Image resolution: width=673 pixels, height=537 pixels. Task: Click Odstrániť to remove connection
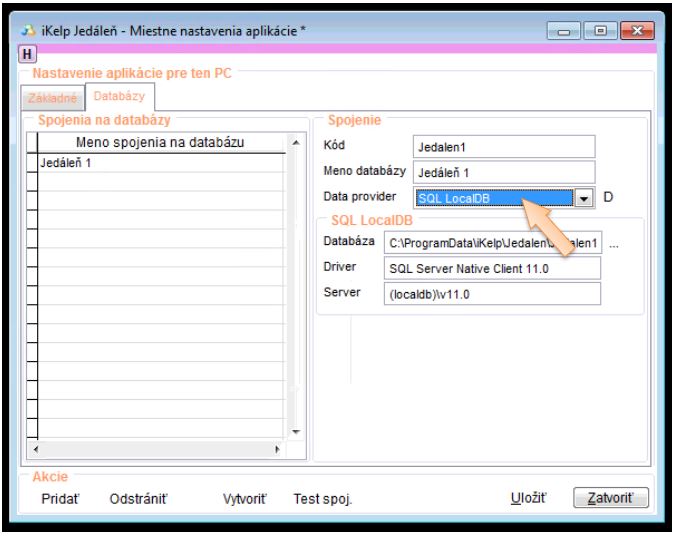pyautogui.click(x=137, y=497)
